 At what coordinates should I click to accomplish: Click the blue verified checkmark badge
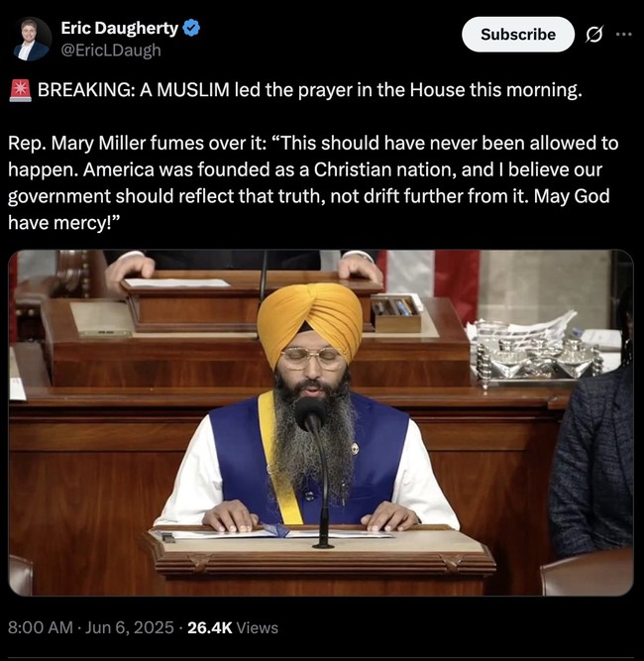click(192, 29)
